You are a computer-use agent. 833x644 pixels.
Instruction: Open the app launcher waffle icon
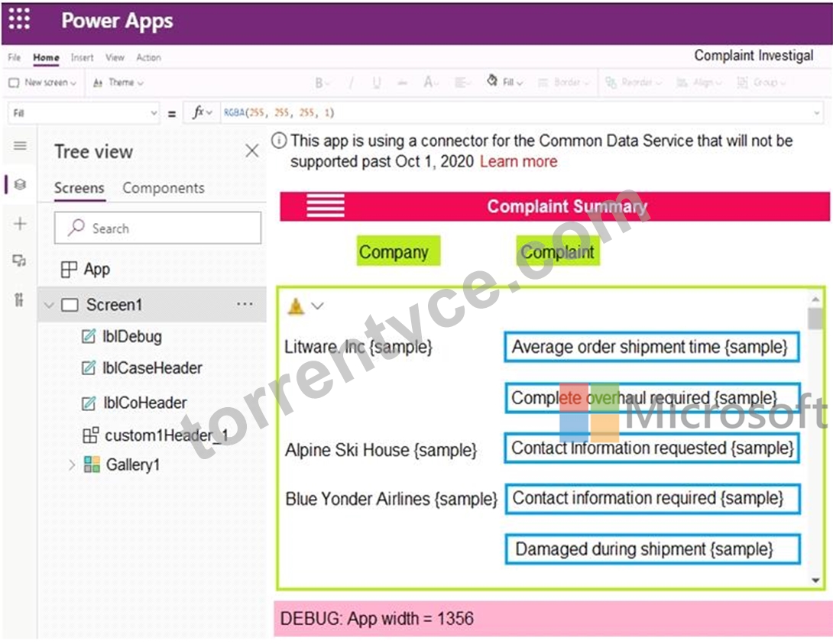pyautogui.click(x=20, y=20)
